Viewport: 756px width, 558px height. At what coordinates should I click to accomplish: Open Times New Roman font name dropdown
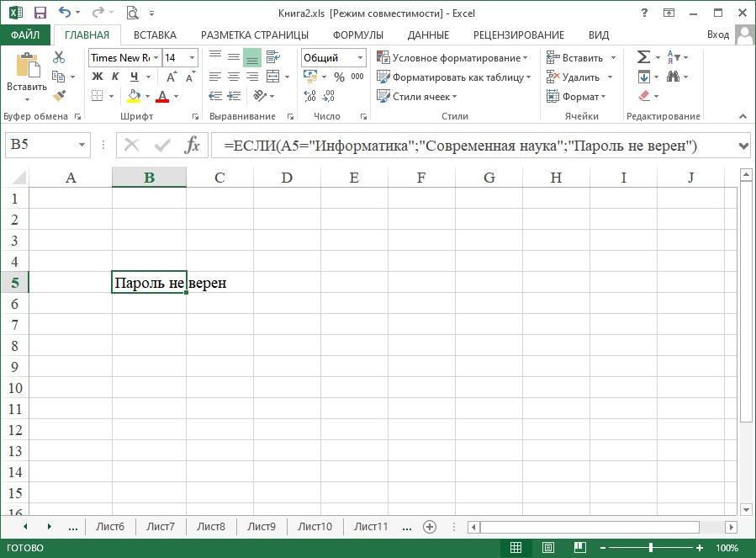156,57
